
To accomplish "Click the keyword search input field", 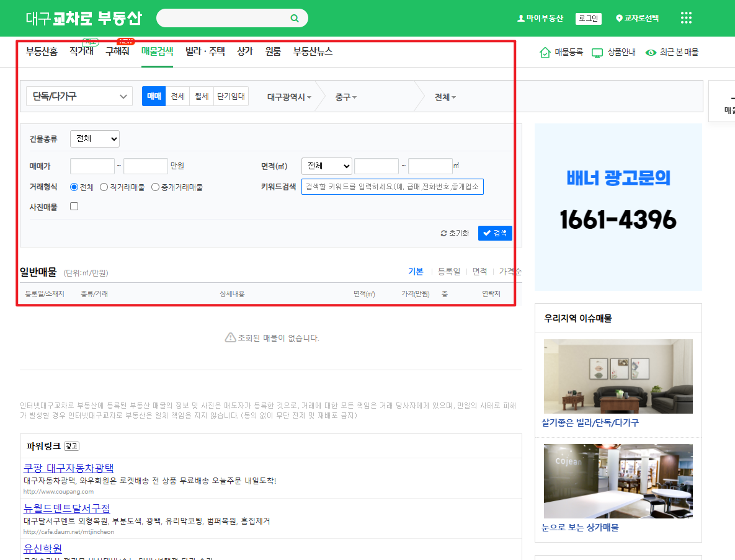I will coord(393,187).
